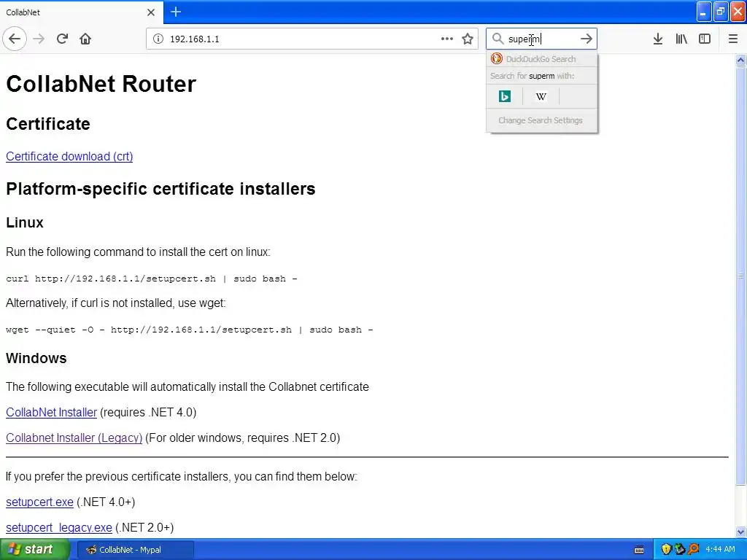
Task: Reload the current page
Action: [62, 39]
